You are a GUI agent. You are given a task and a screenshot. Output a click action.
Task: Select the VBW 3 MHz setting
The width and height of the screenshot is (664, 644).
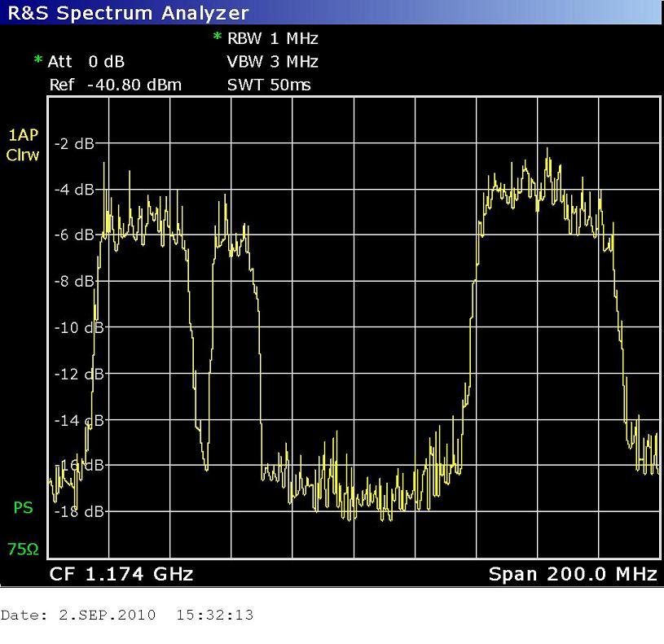point(272,61)
